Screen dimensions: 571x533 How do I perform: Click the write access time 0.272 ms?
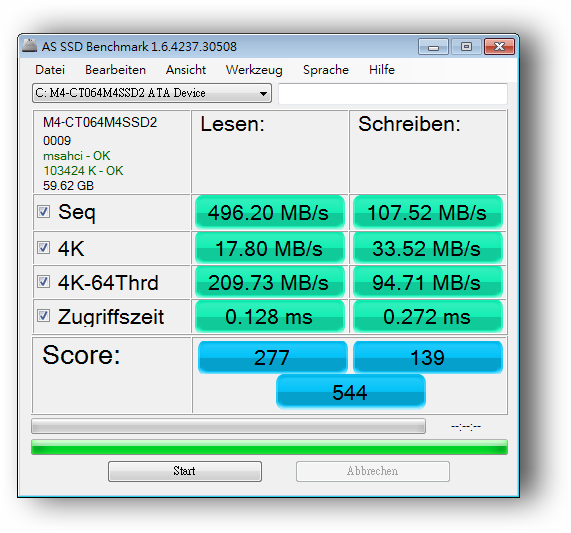tap(428, 316)
